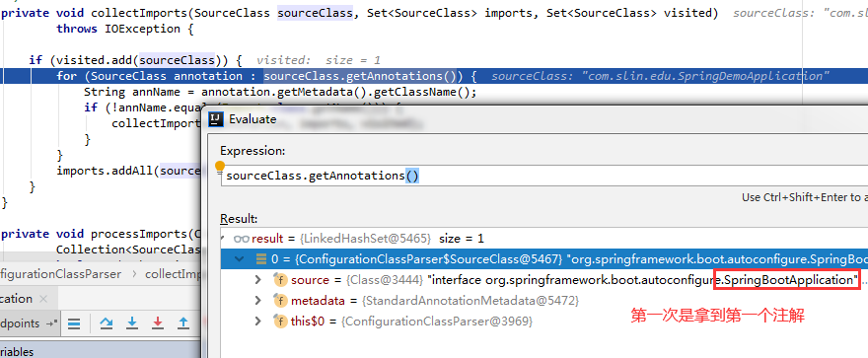Select the collectImports breadcrumb item
The width and height of the screenshot is (868, 358).
[x=173, y=274]
